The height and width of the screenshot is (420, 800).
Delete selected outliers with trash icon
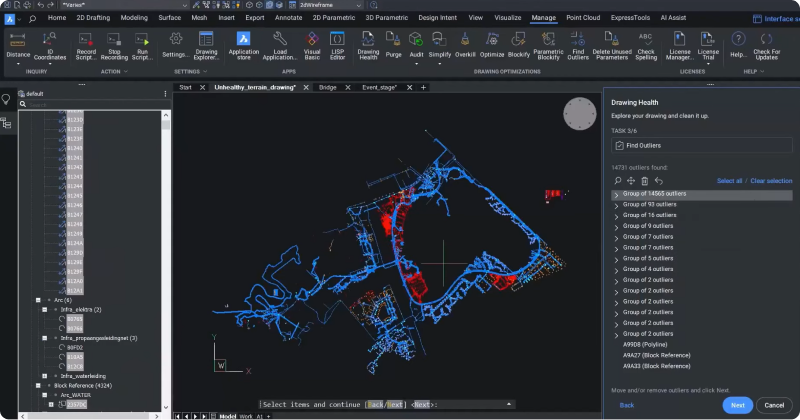[644, 181]
